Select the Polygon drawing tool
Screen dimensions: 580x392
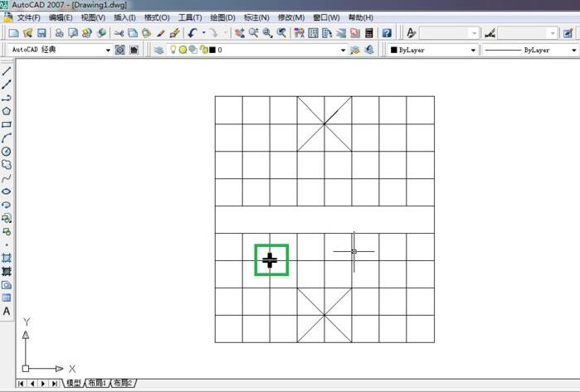click(7, 111)
